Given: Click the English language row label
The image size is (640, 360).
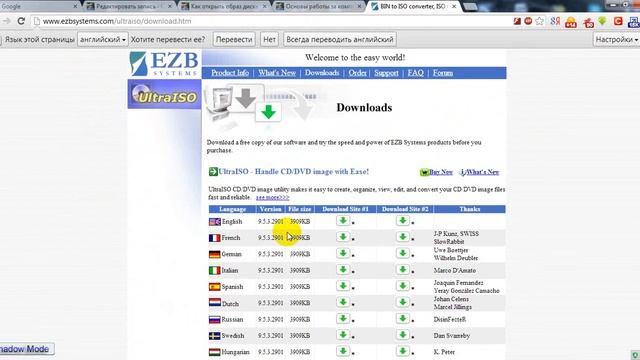Looking at the screenshot, I should (x=232, y=221).
